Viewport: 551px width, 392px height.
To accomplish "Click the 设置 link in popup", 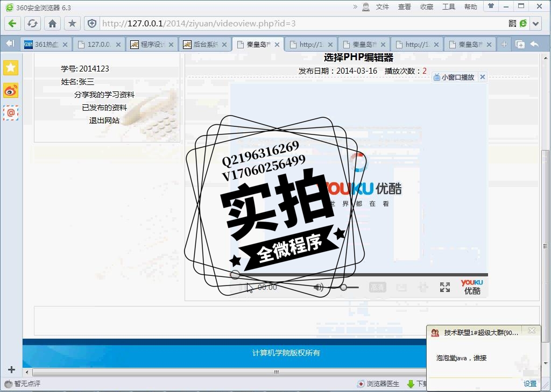I will (530, 383).
